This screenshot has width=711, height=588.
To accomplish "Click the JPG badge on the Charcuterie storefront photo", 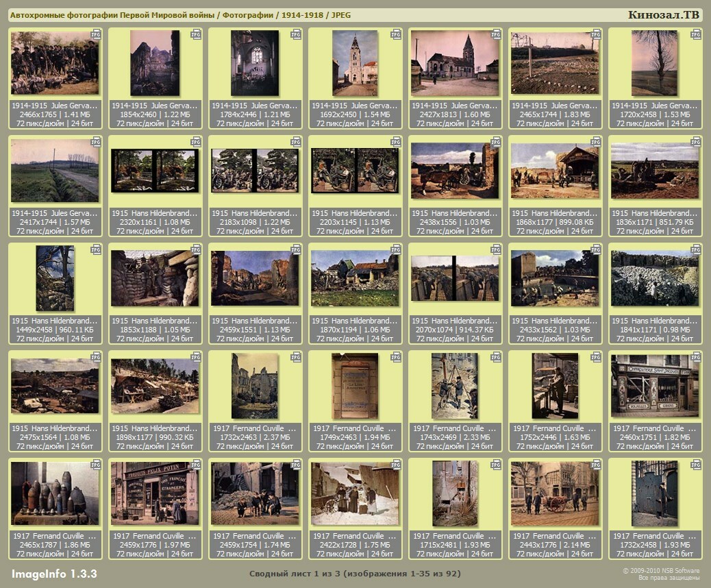I will 696,356.
